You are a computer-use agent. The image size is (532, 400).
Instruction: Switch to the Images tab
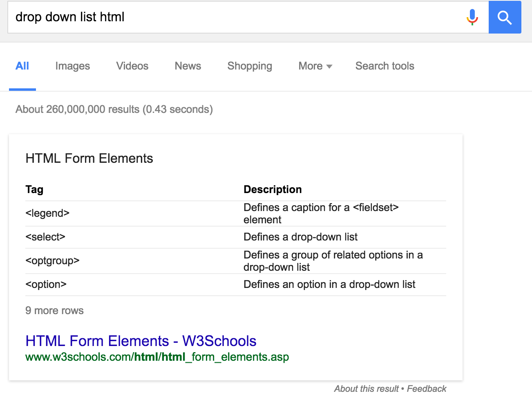coord(72,66)
